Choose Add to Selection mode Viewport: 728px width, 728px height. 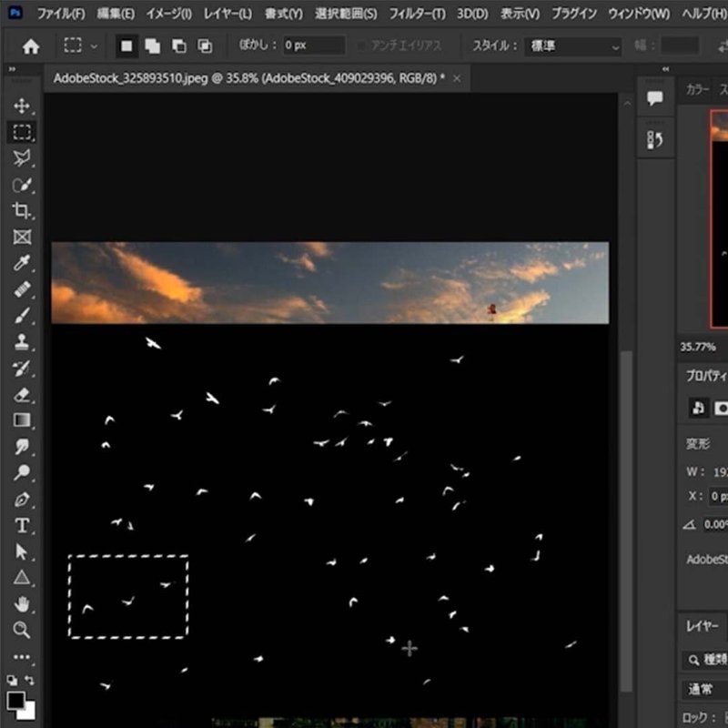point(152,46)
